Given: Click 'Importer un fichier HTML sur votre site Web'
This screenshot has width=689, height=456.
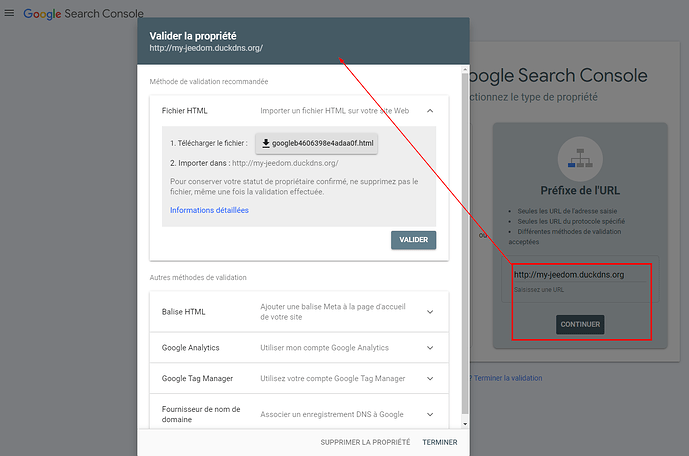Looking at the screenshot, I should click(x=334, y=111).
